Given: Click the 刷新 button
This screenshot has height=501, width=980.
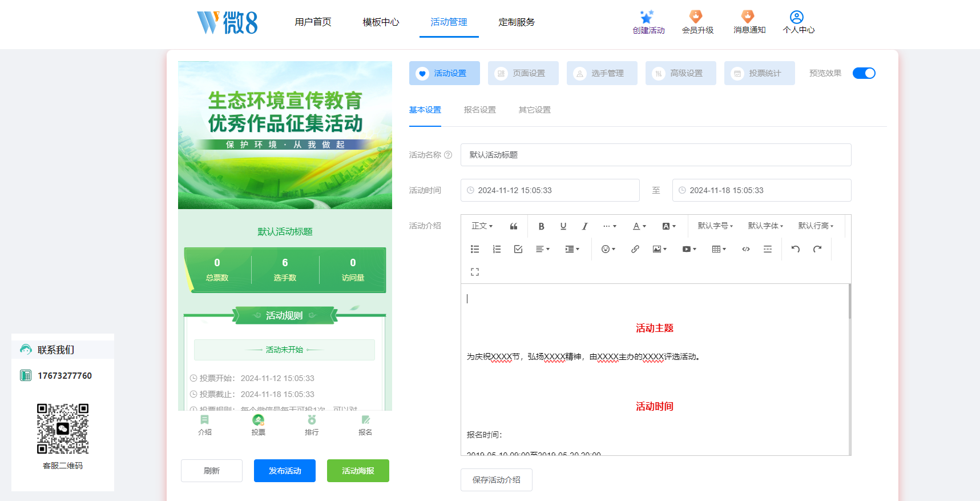Looking at the screenshot, I should coord(212,471).
